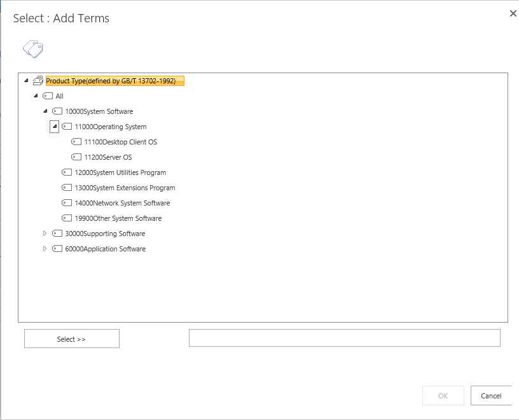Click the term set icon beside Product Type
The image size is (519, 420).
pos(38,81)
